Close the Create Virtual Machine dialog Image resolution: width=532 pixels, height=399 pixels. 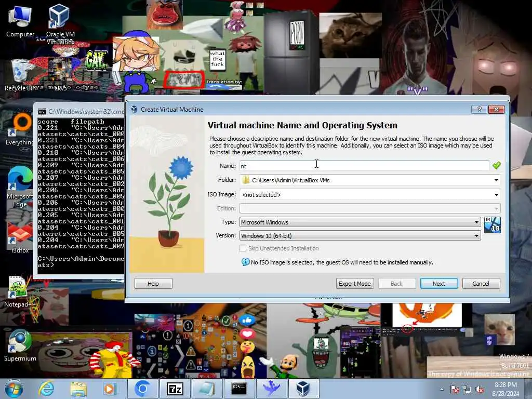tap(496, 109)
